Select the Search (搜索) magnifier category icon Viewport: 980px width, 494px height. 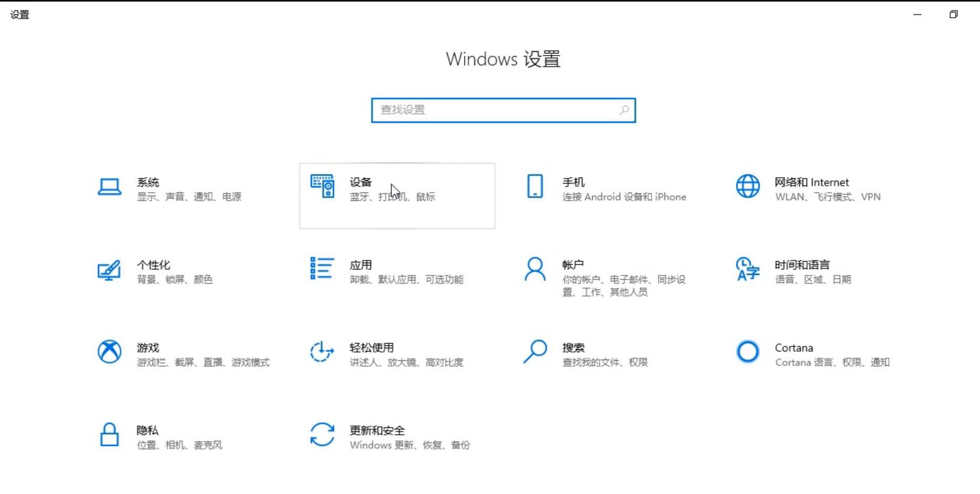click(x=535, y=352)
